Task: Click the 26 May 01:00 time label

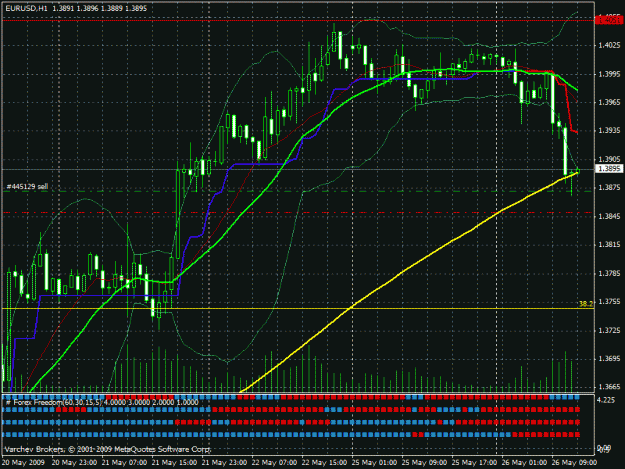Action: click(524, 463)
